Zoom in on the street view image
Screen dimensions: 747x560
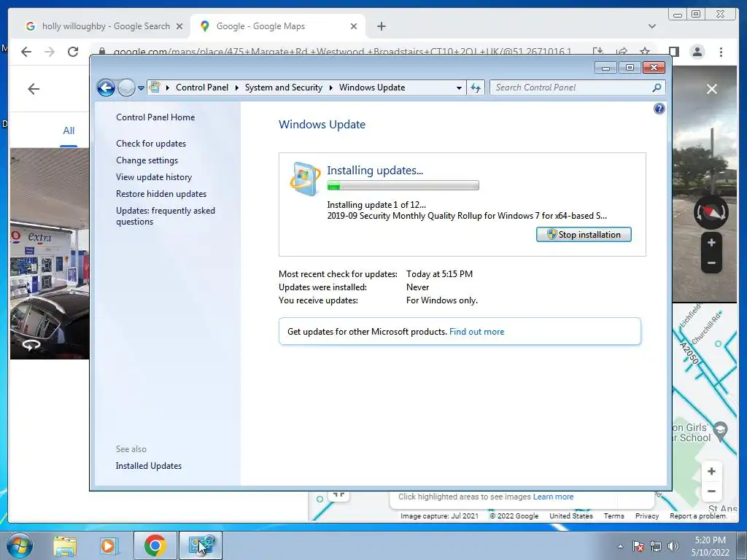point(711,243)
